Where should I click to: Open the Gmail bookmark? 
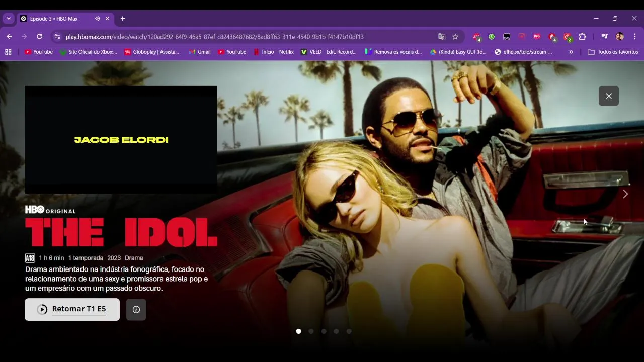tap(200, 52)
